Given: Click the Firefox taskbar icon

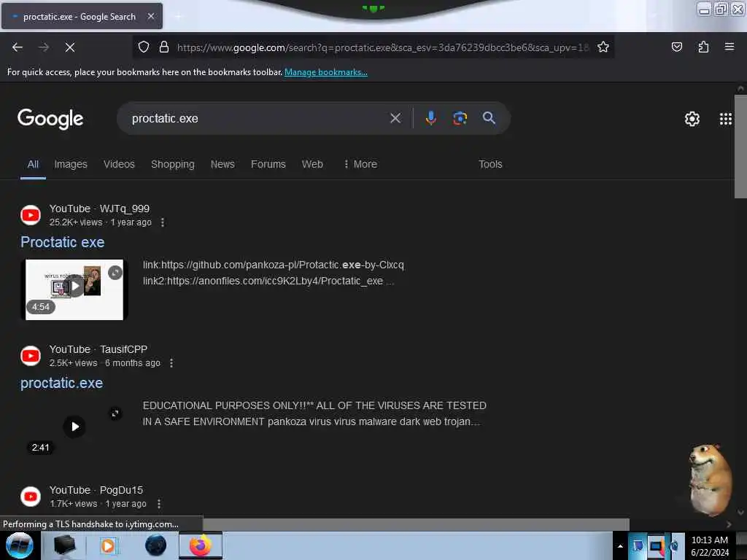Looking at the screenshot, I should [201, 545].
